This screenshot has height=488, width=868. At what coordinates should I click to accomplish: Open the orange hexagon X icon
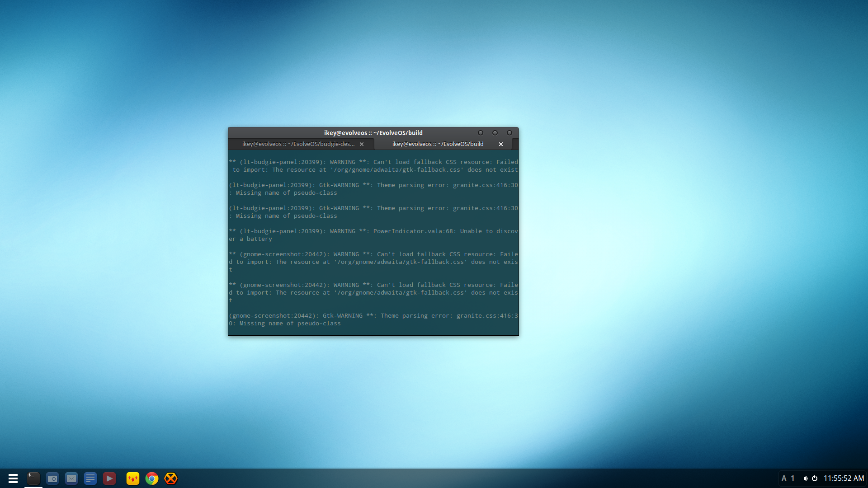(x=171, y=479)
